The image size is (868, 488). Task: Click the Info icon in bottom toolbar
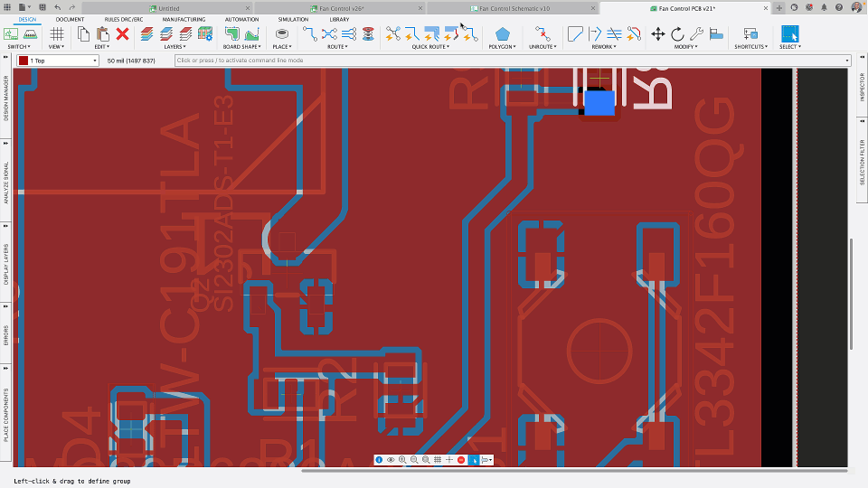click(379, 460)
